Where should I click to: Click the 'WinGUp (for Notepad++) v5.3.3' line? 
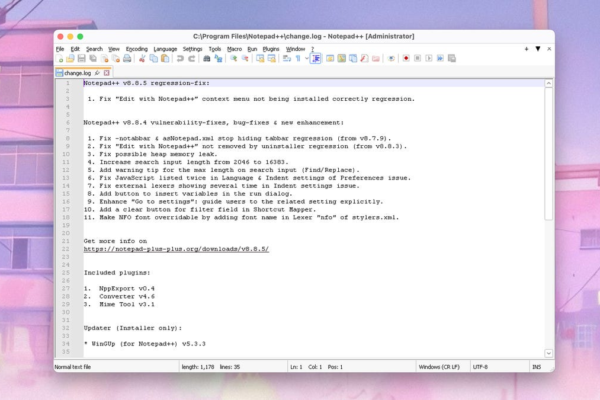[148, 344]
